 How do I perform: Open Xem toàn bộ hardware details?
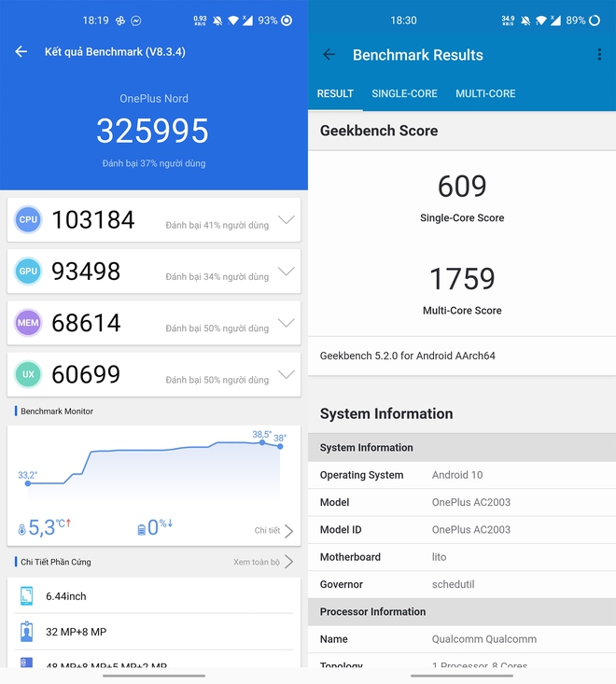(x=263, y=562)
